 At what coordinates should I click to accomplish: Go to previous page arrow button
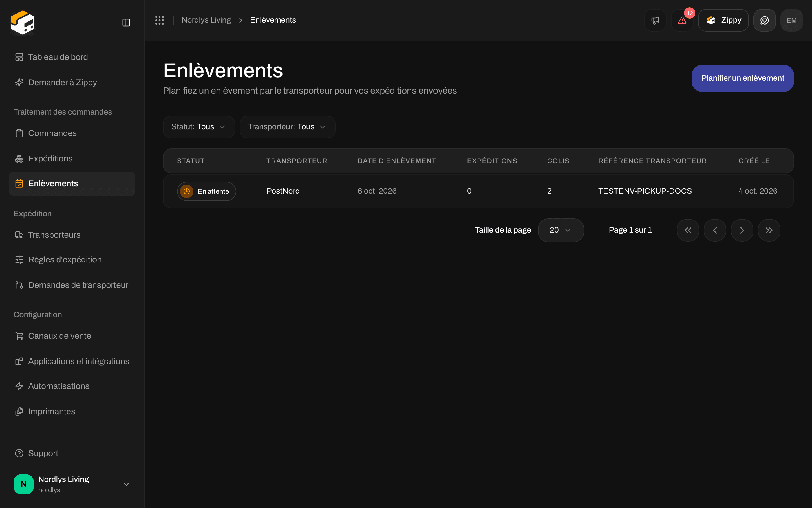pos(715,230)
